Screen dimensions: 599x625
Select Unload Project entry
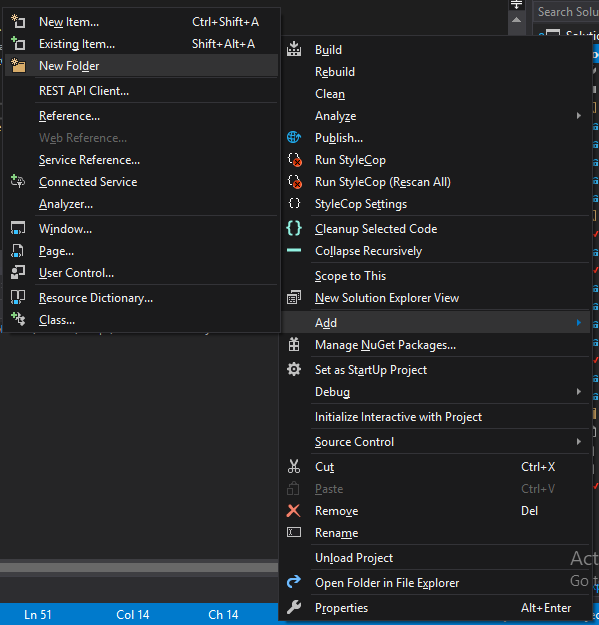pyautogui.click(x=436, y=558)
